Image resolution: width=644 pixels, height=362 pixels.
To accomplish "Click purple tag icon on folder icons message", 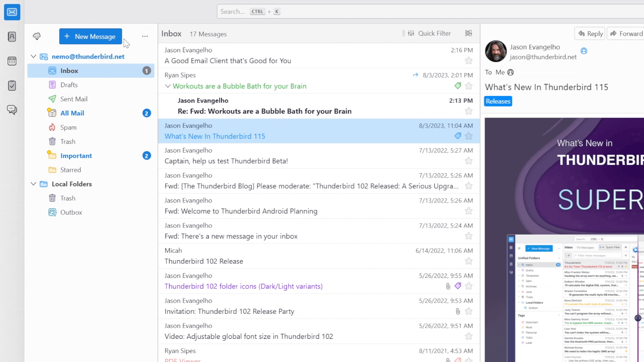I will [458, 286].
